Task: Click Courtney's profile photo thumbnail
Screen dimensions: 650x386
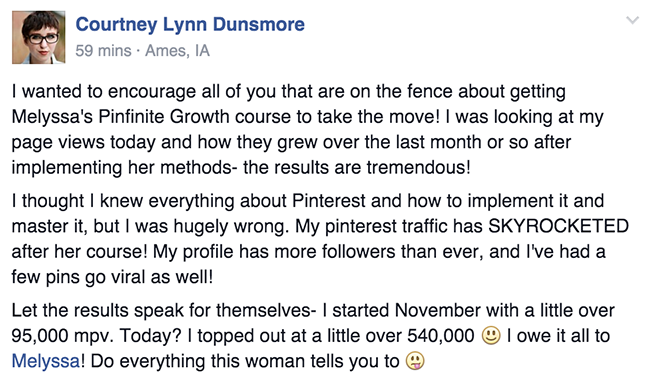Action: (39, 37)
